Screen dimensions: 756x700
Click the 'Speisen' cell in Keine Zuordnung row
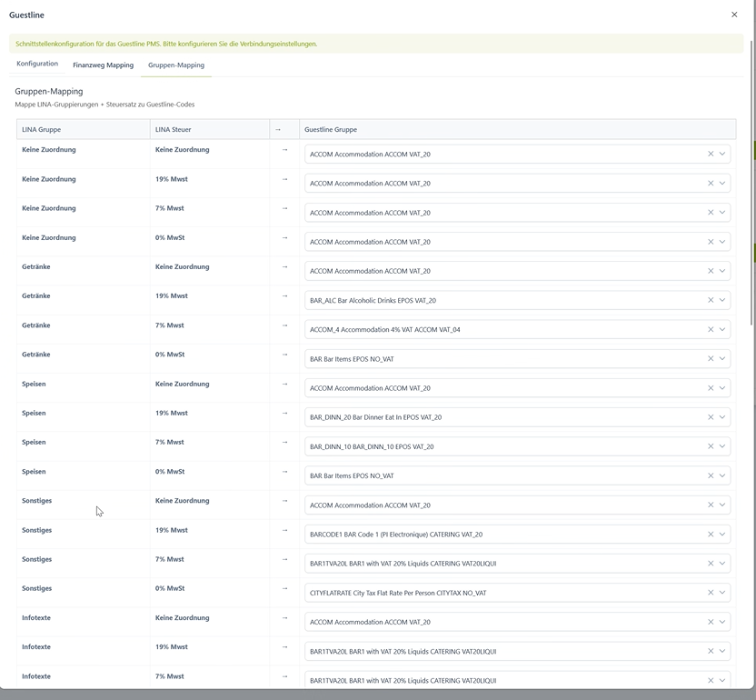pyautogui.click(x=34, y=384)
